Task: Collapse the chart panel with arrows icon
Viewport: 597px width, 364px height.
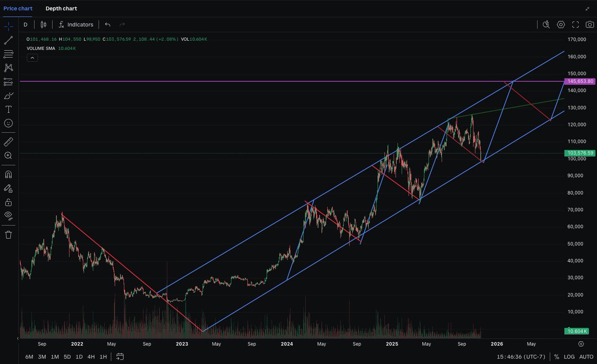Action: [x=587, y=8]
